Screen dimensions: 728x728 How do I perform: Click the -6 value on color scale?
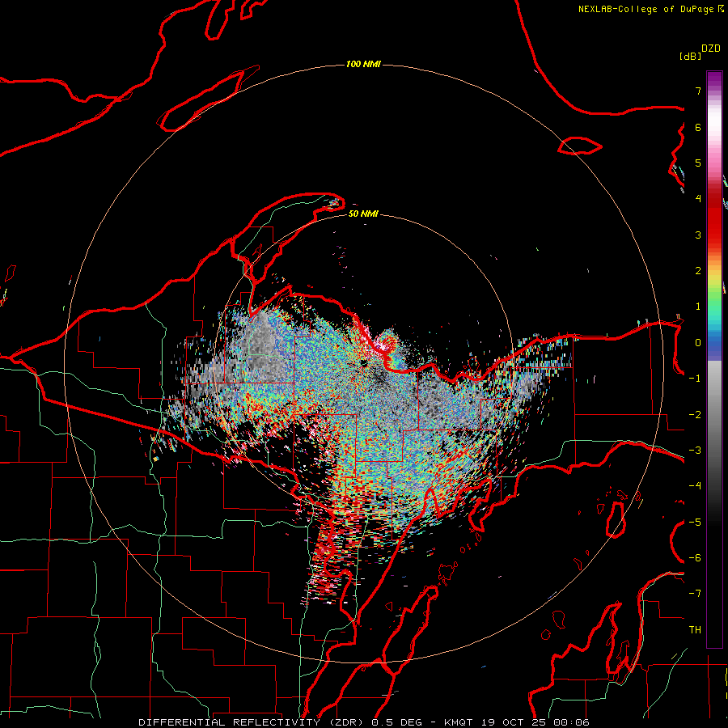pos(695,558)
